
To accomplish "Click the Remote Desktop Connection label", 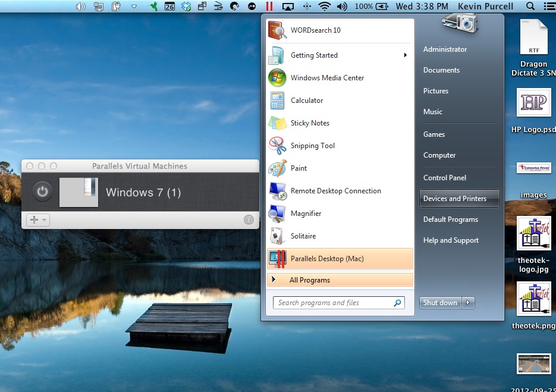I will [x=335, y=191].
